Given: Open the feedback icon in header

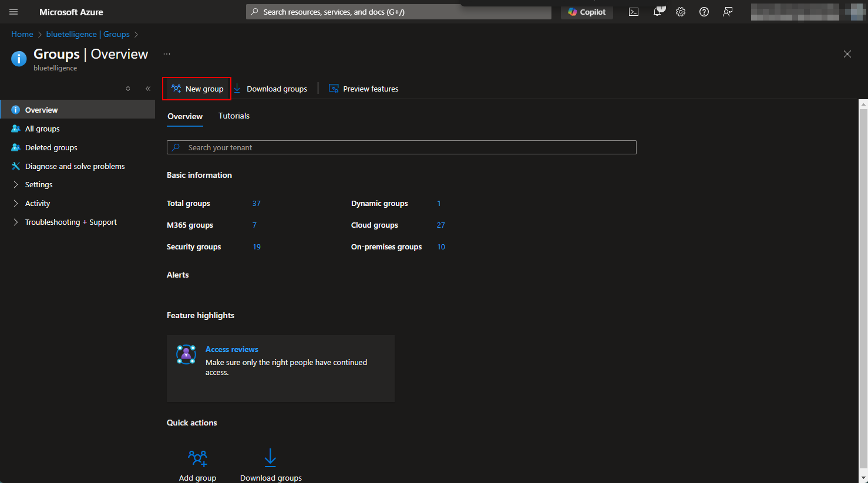Looking at the screenshot, I should [728, 12].
